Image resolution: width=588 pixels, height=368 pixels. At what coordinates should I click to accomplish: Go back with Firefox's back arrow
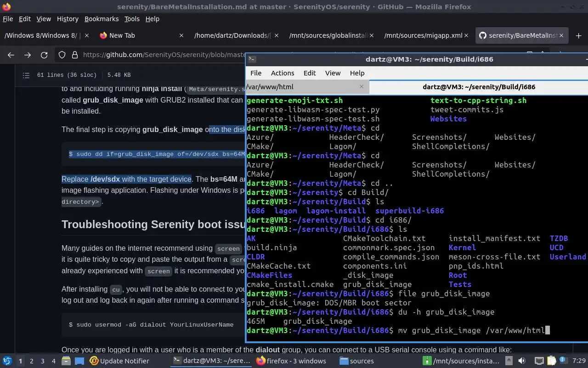[x=11, y=55]
